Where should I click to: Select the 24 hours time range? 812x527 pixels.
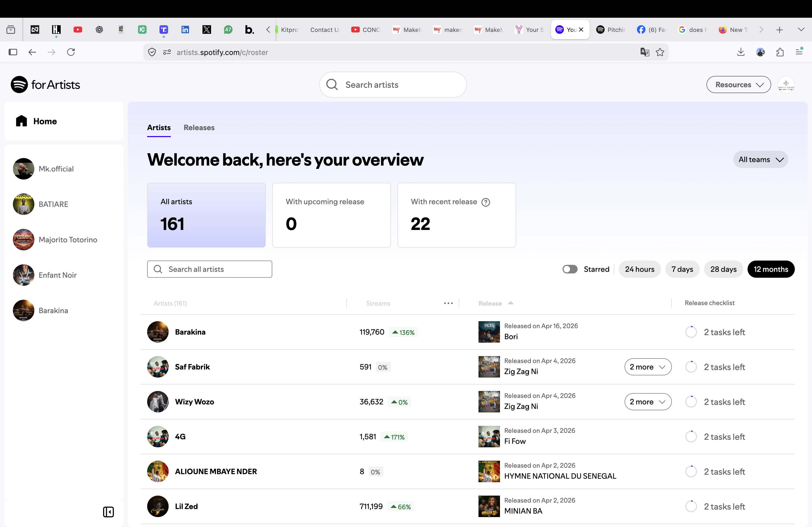click(x=639, y=269)
